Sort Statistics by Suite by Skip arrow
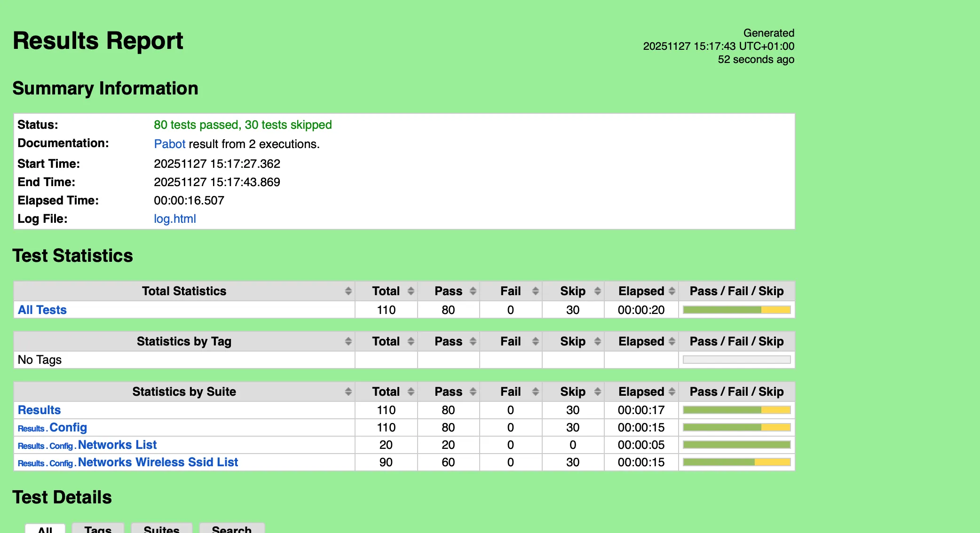Viewport: 980px width, 533px height. (597, 392)
